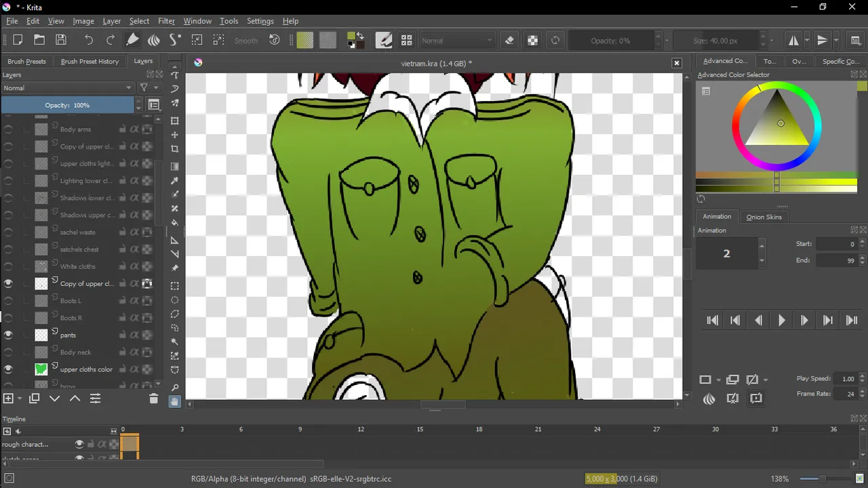Select the Gradient tool in the toolbox

[175, 166]
